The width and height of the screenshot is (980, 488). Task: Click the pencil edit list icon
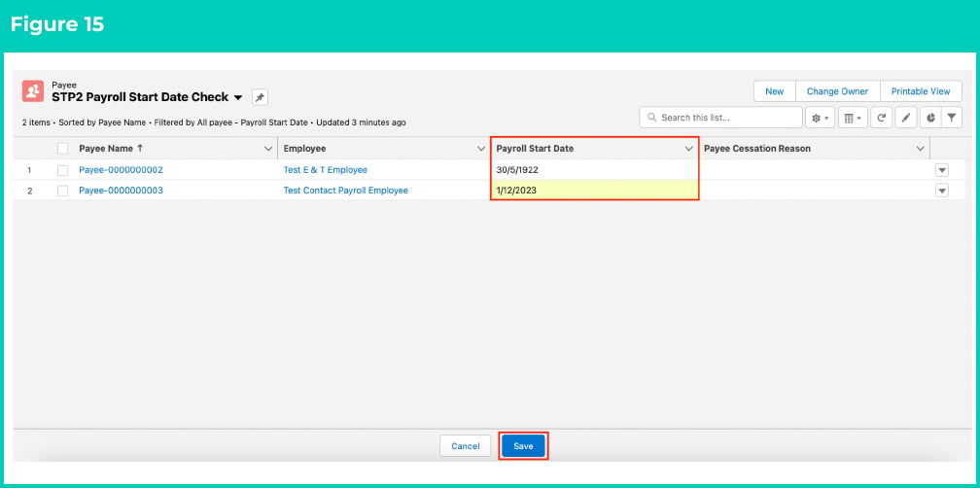coord(906,118)
